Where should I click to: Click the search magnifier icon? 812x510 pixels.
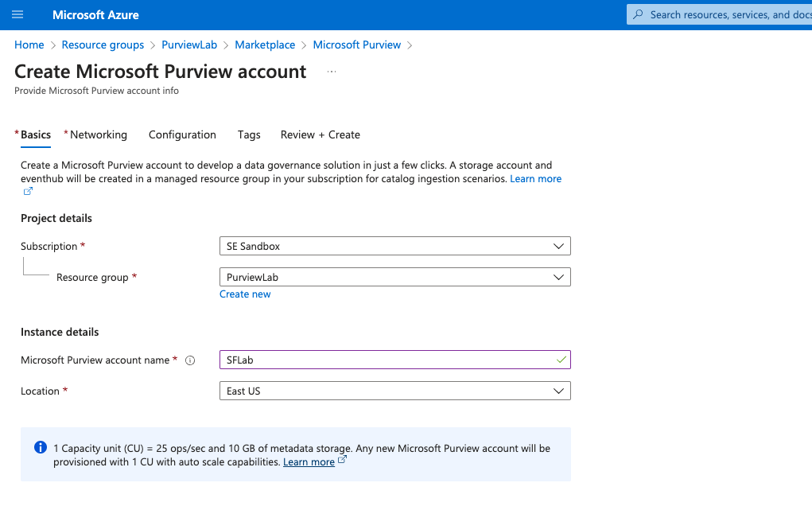tap(638, 14)
